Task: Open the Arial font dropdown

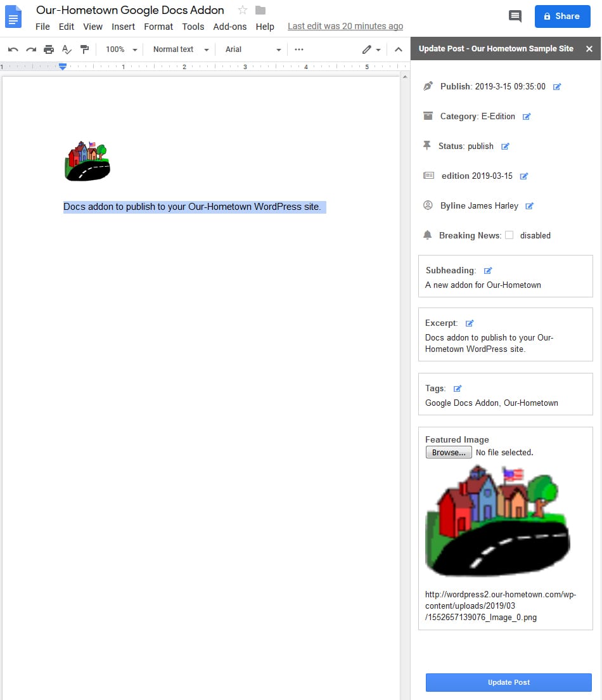Action: (253, 49)
